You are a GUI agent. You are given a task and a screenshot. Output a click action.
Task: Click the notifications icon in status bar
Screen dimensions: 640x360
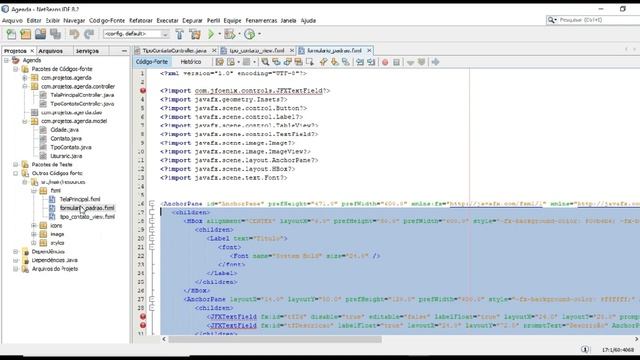pyautogui.click(x=585, y=349)
